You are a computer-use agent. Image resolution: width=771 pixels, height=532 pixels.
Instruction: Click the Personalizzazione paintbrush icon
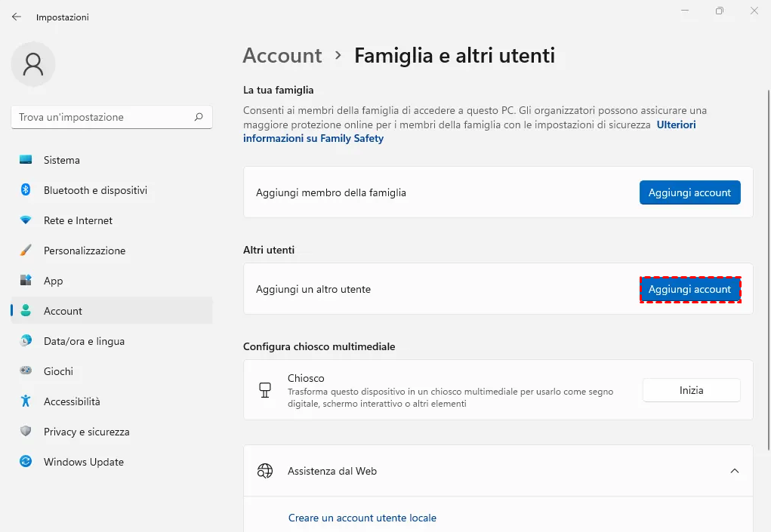point(26,251)
